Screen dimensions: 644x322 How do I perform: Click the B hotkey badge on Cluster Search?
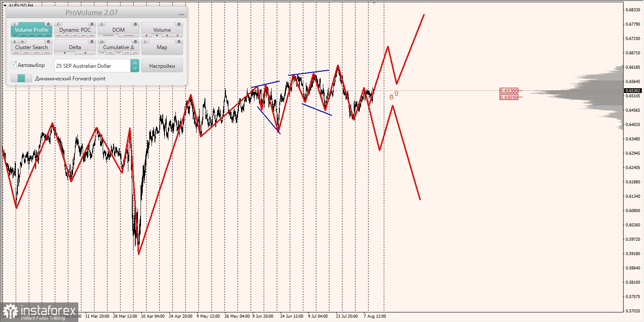tap(15, 42)
